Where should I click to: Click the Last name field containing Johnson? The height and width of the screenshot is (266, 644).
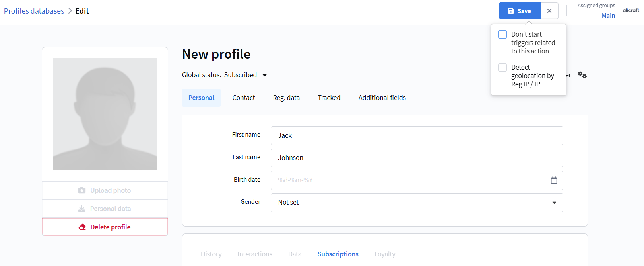pos(417,158)
